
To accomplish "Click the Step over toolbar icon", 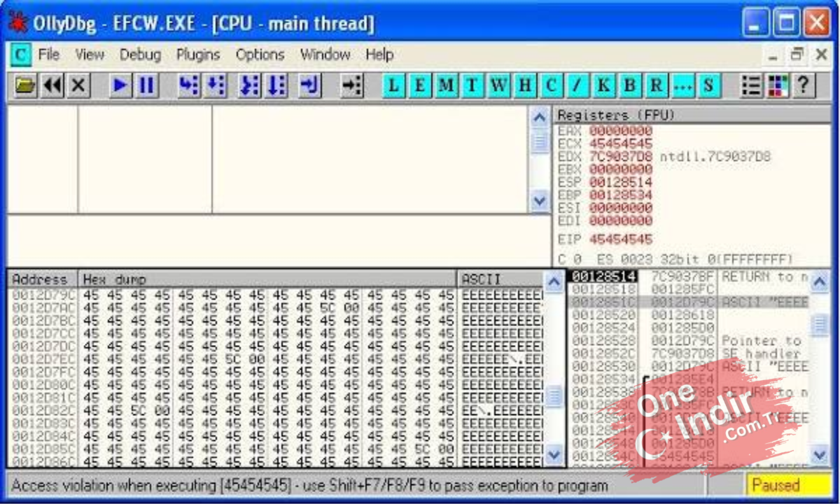I will click(215, 85).
